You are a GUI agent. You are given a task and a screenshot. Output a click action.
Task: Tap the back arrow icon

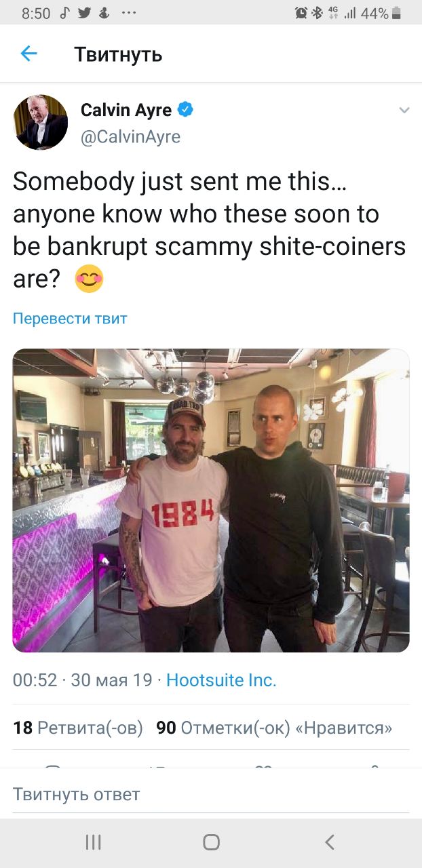(x=28, y=54)
